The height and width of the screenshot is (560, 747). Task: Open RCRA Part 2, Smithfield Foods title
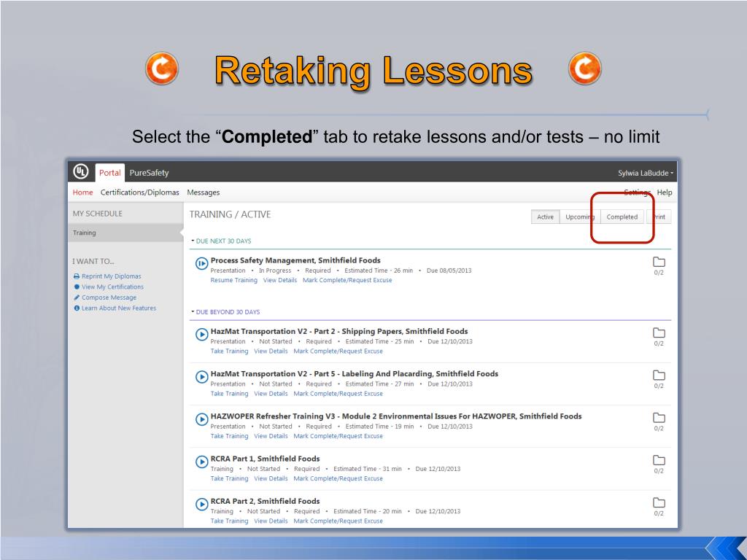tap(265, 500)
